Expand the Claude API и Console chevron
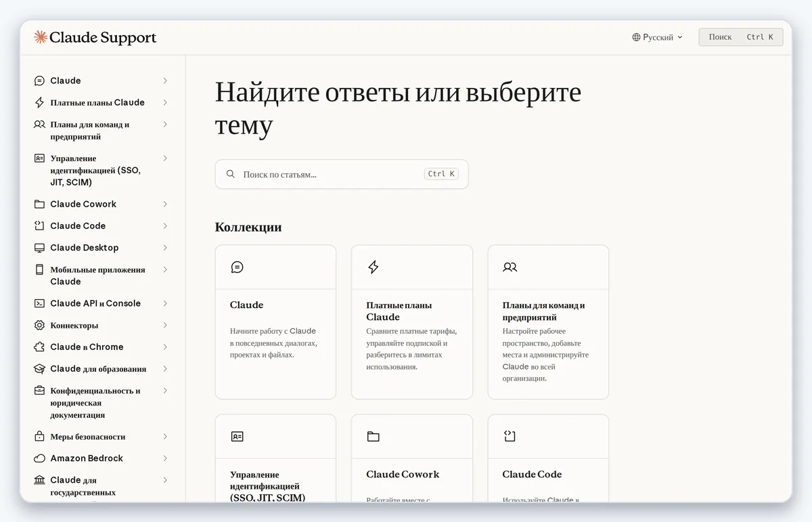 [165, 303]
